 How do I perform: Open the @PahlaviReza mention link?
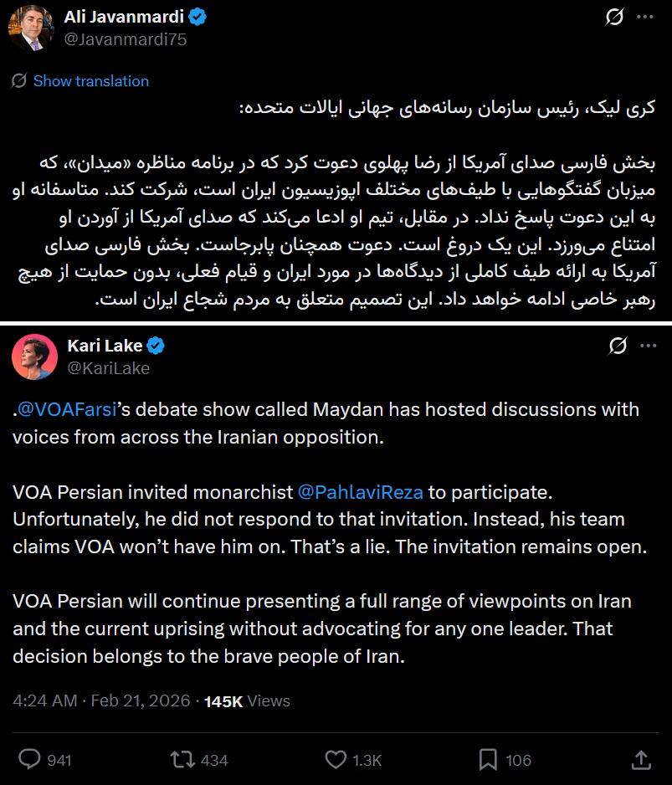point(358,491)
